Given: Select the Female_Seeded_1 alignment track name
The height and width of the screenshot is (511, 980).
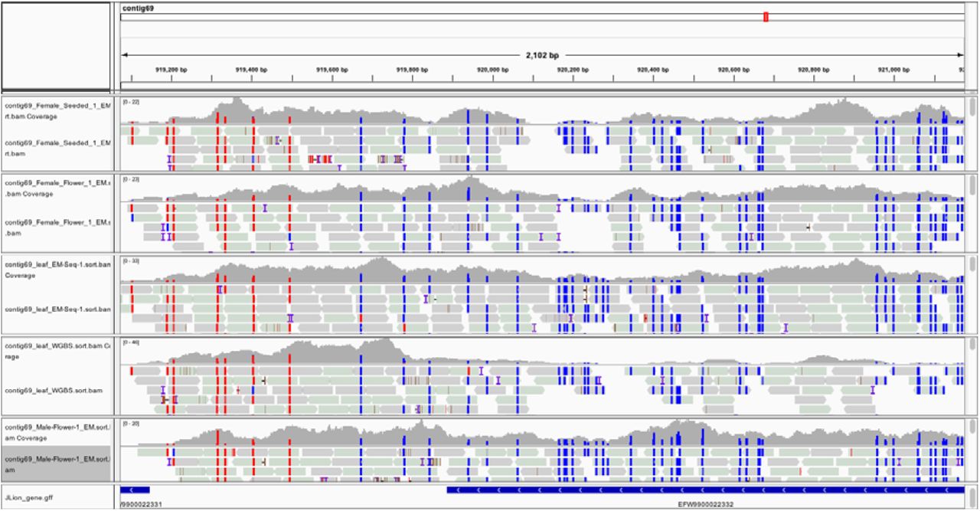Looking at the screenshot, I should point(58,148).
